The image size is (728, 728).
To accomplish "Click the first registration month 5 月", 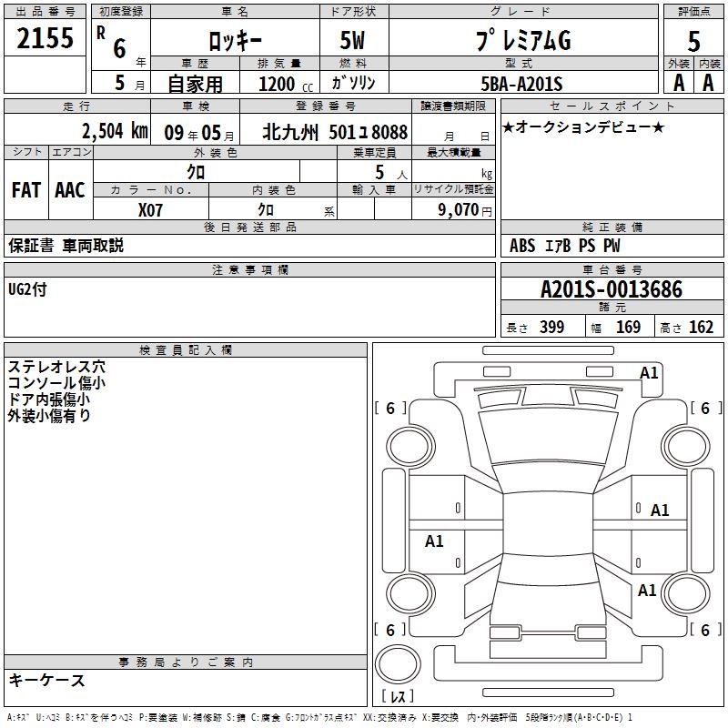I will click(x=129, y=83).
